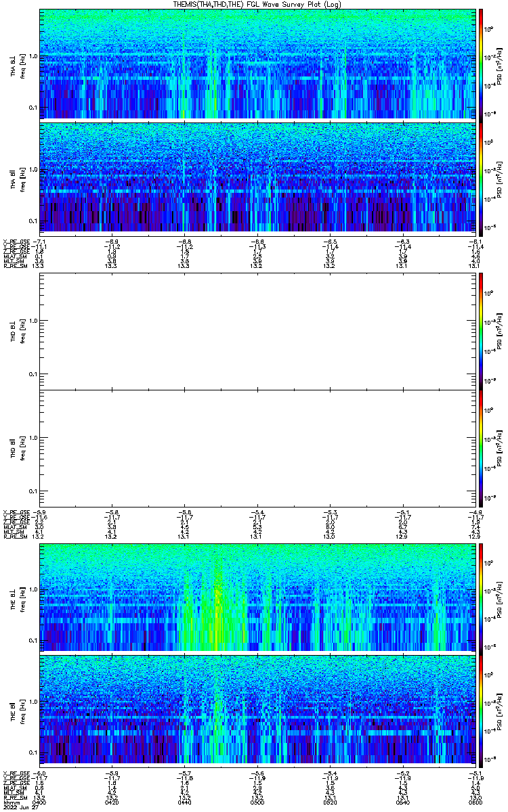The width and height of the screenshot is (508, 812).
Task: Click the 'THD BL freq [Hz]' axis label
Action: coord(17,331)
